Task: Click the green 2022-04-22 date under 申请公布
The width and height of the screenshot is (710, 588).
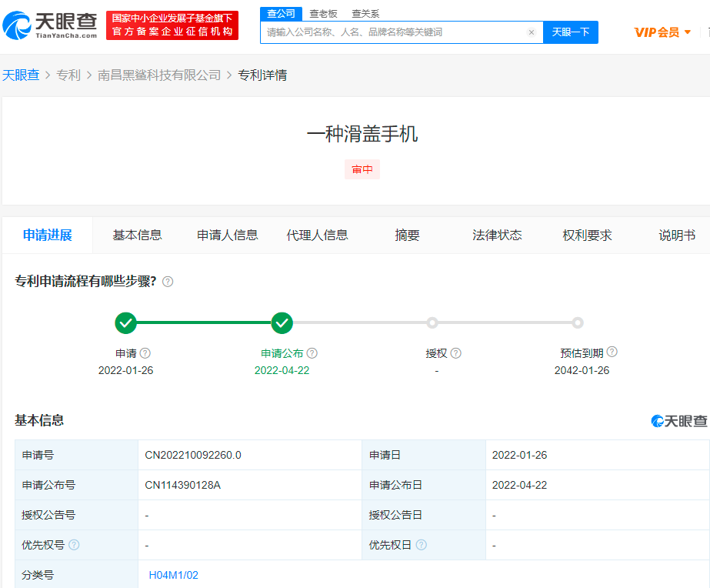Action: [282, 370]
